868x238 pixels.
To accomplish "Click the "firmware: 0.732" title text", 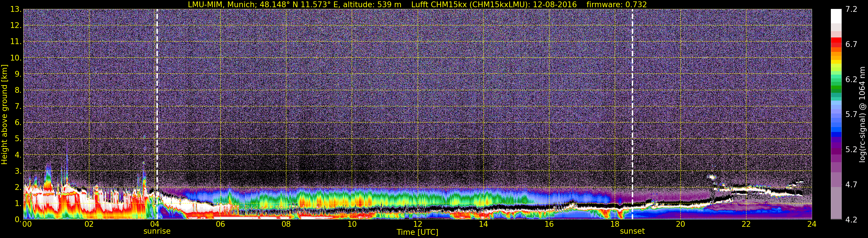I will [617, 5].
